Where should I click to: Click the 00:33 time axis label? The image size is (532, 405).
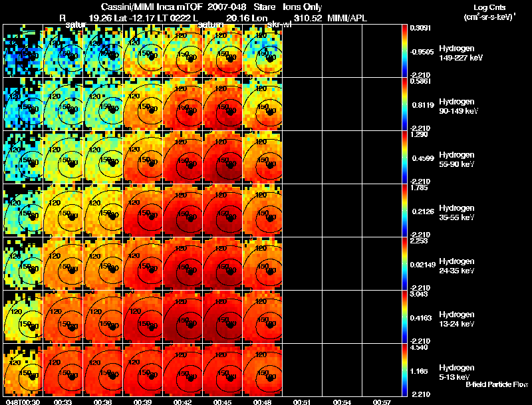pyautogui.click(x=63, y=402)
